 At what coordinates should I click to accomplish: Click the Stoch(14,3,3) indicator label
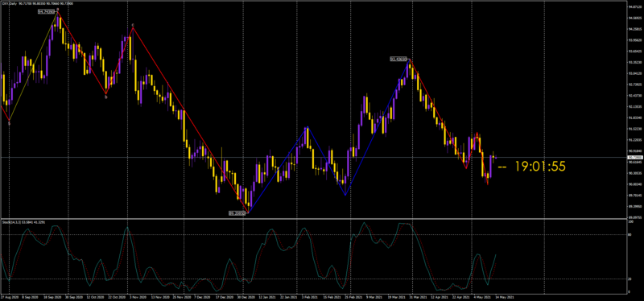[23, 222]
